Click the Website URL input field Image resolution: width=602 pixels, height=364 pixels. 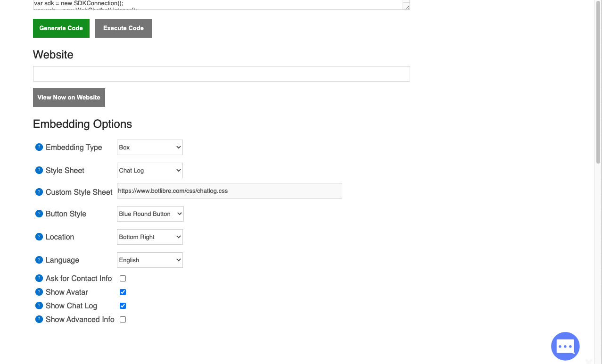[221, 74]
